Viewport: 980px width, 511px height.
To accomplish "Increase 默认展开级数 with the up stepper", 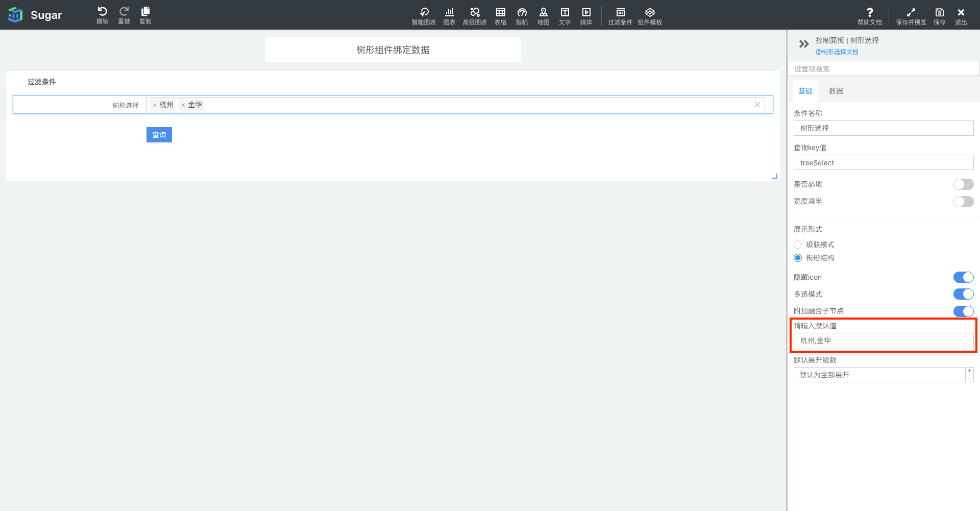I will 969,371.
